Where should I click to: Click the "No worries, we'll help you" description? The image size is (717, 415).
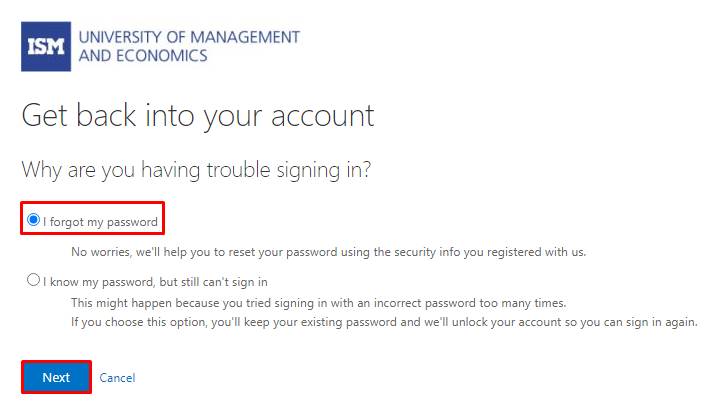tap(328, 252)
